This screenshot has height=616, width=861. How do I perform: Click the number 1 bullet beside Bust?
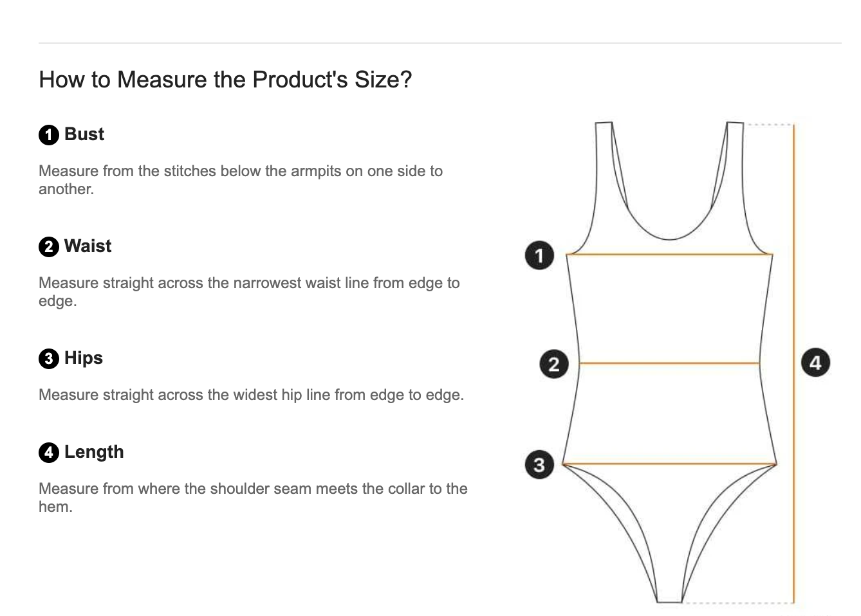click(x=48, y=135)
